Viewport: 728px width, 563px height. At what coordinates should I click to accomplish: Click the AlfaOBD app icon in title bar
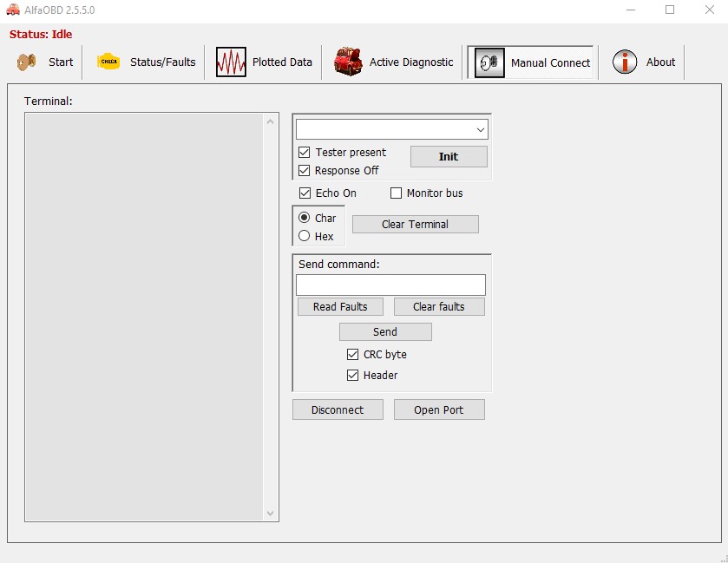pyautogui.click(x=13, y=10)
